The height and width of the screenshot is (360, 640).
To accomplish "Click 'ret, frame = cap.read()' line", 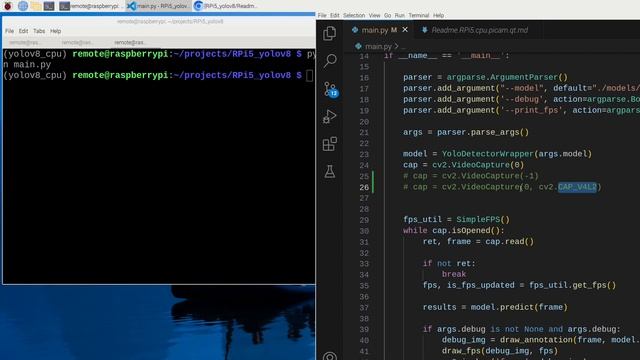I will pos(478,242).
